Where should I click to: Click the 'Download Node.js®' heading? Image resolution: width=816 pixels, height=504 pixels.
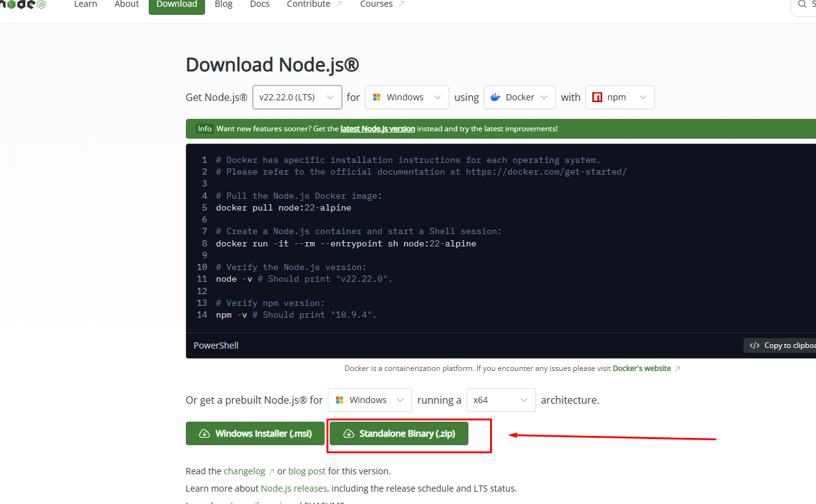(273, 65)
